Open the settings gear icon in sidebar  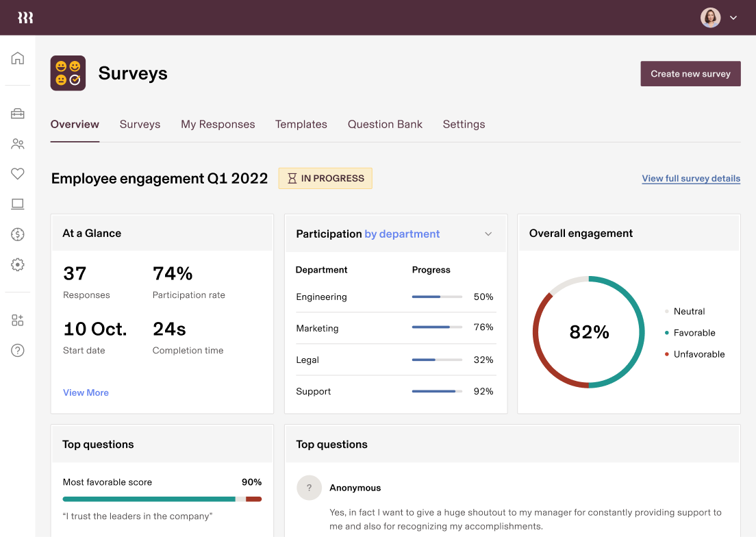(18, 264)
